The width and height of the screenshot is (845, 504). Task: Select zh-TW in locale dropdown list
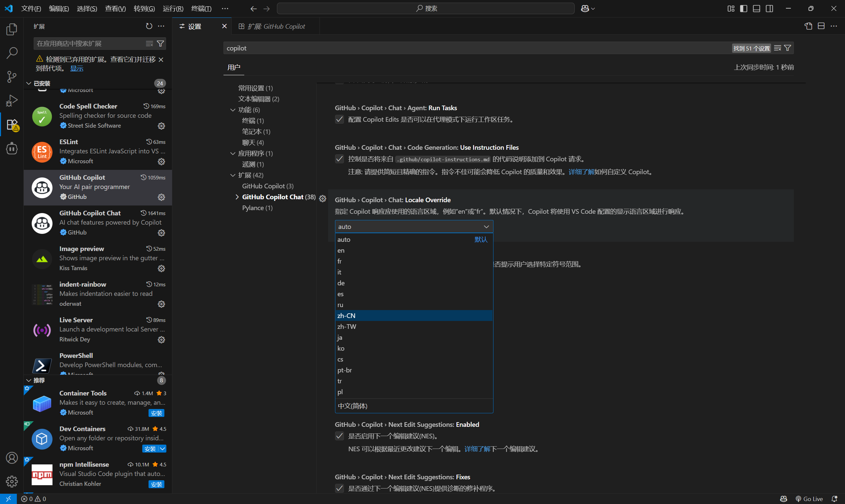coord(347,326)
